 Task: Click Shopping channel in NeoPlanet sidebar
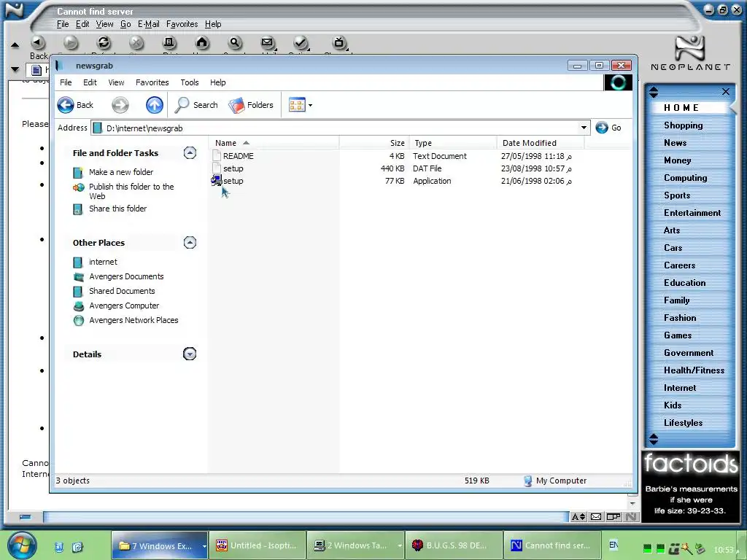(683, 125)
